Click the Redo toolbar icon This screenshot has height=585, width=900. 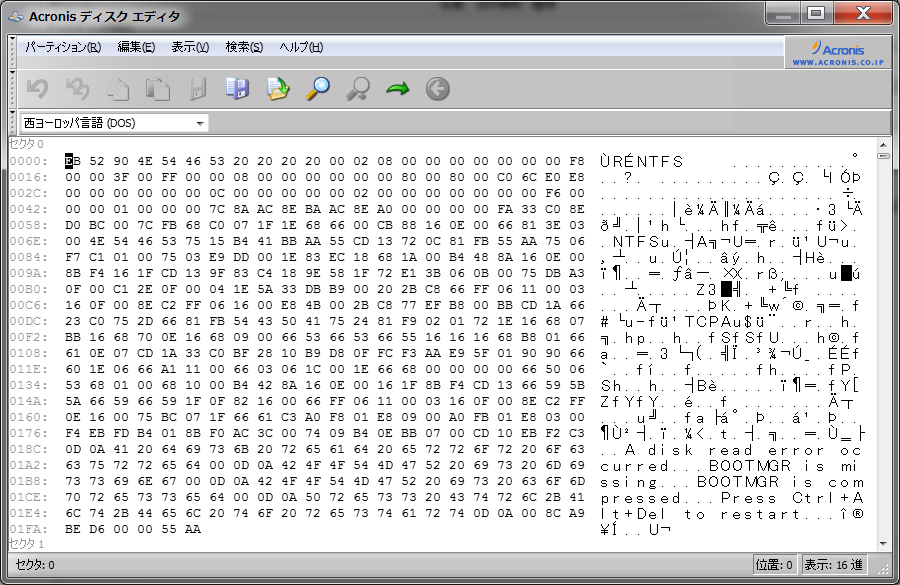click(x=77, y=89)
